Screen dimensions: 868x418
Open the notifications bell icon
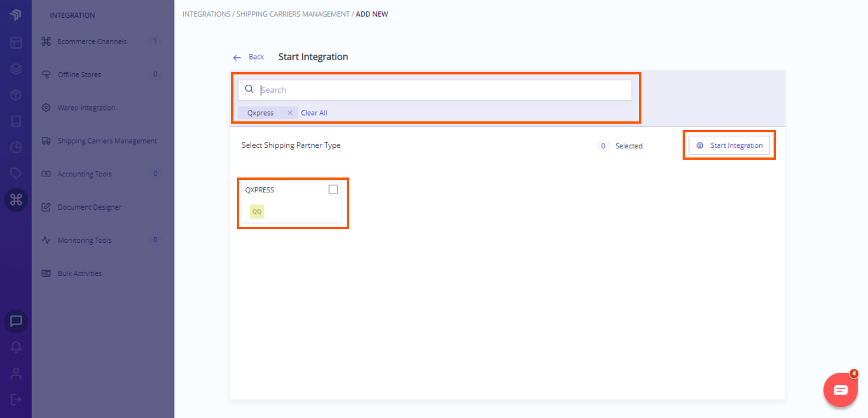click(x=16, y=348)
